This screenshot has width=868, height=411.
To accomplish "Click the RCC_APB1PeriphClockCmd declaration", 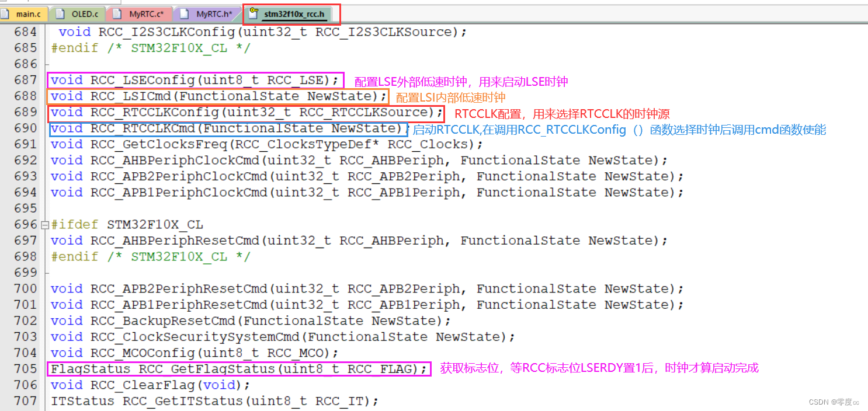I will click(367, 193).
